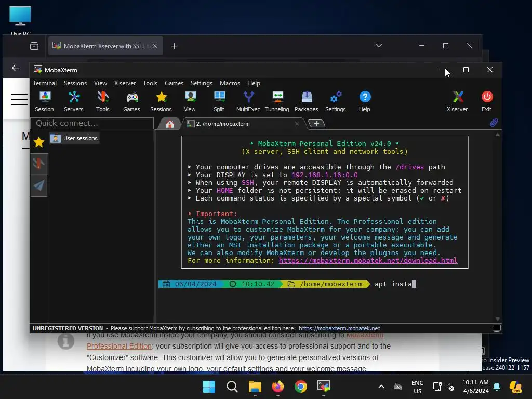The height and width of the screenshot is (399, 532).
Task: Open the Settings menu
Action: (202, 83)
